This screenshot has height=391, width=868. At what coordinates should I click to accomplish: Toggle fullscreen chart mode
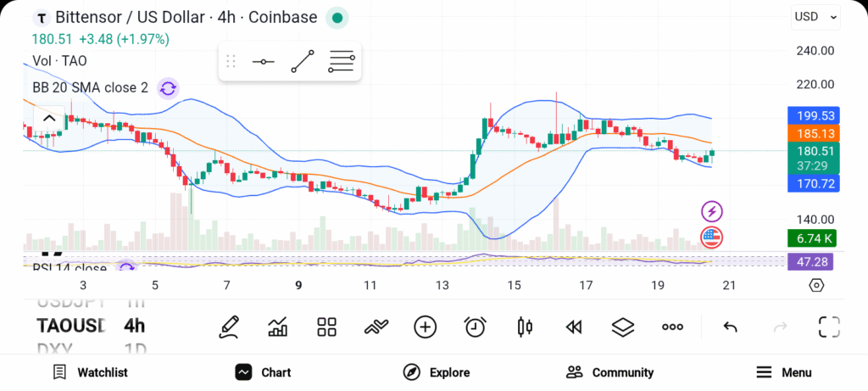pos(829,327)
